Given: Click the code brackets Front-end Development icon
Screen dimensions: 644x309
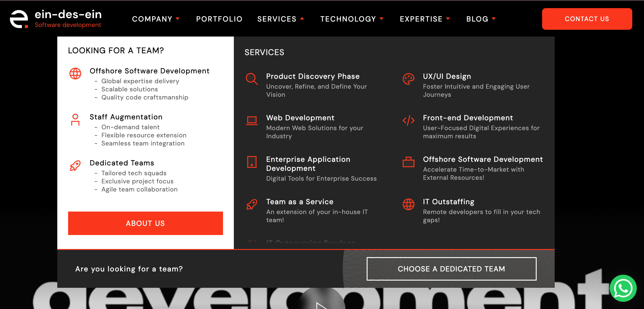Looking at the screenshot, I should click(x=408, y=120).
